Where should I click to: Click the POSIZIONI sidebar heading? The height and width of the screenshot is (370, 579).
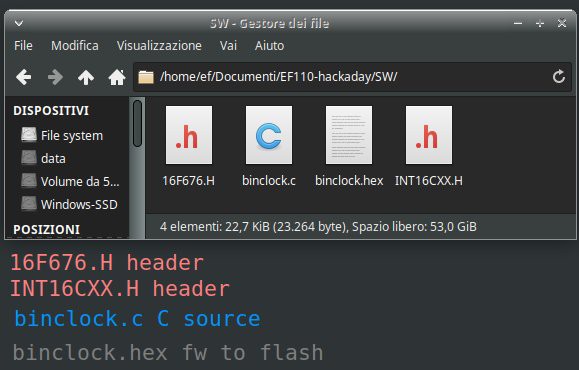tap(47, 229)
